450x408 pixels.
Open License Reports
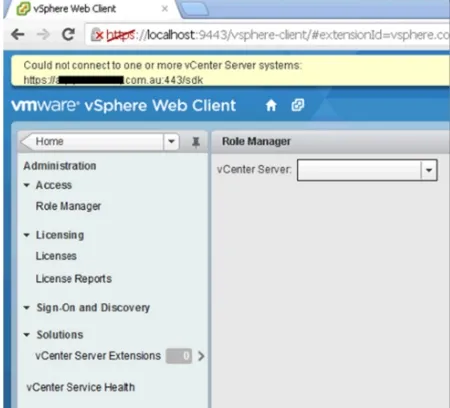(74, 279)
